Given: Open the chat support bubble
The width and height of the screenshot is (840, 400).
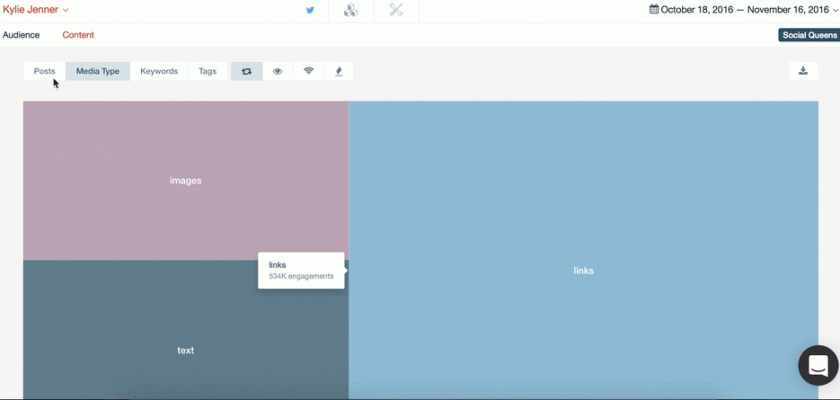Looking at the screenshot, I should click(x=818, y=365).
